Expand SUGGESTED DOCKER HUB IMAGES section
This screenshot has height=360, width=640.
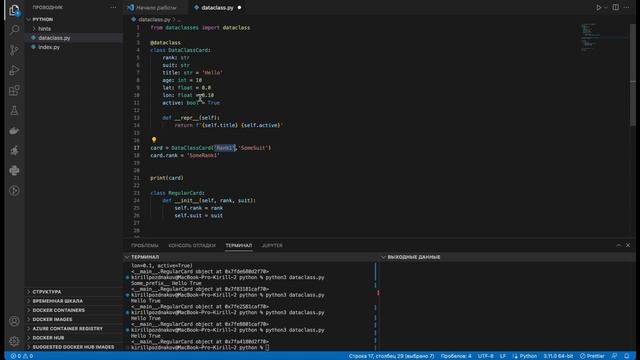point(73,347)
